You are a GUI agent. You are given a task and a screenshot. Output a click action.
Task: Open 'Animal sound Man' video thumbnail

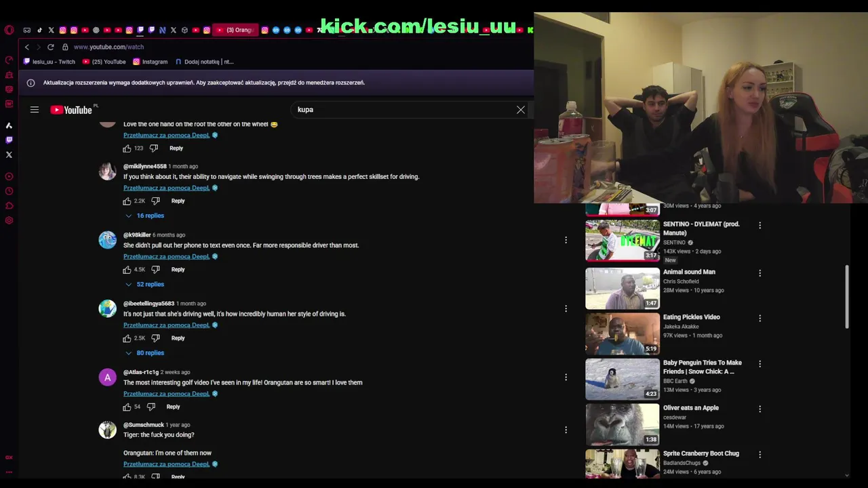[x=623, y=288]
